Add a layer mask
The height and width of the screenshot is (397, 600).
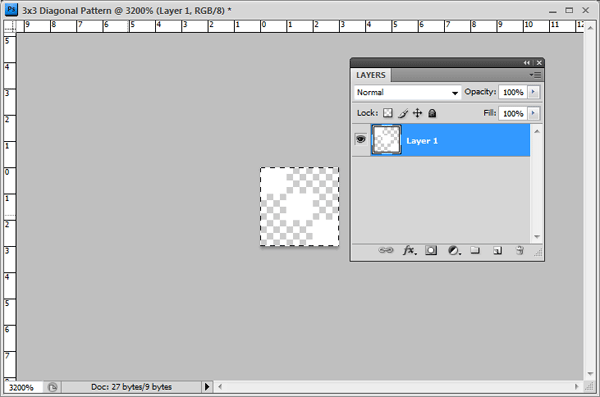[x=431, y=250]
